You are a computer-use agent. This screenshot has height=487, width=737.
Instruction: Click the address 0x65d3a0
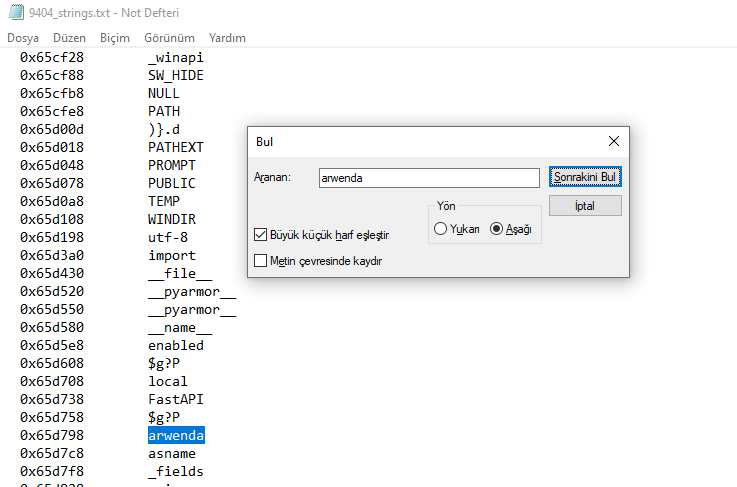(x=52, y=255)
